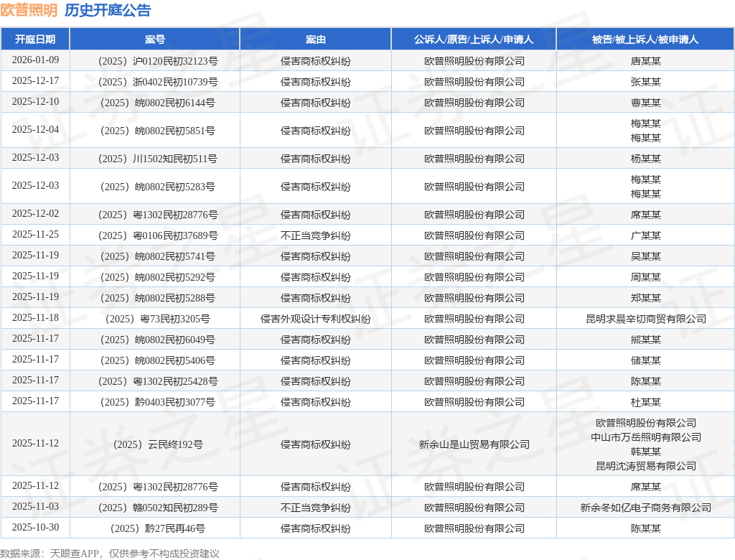Click defendant 郑某某

pos(645,298)
